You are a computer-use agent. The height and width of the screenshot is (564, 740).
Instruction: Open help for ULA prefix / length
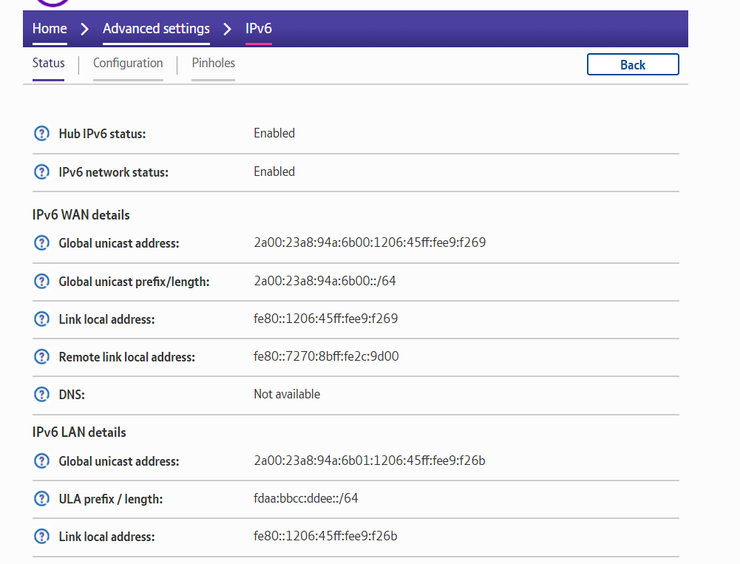pyautogui.click(x=41, y=499)
